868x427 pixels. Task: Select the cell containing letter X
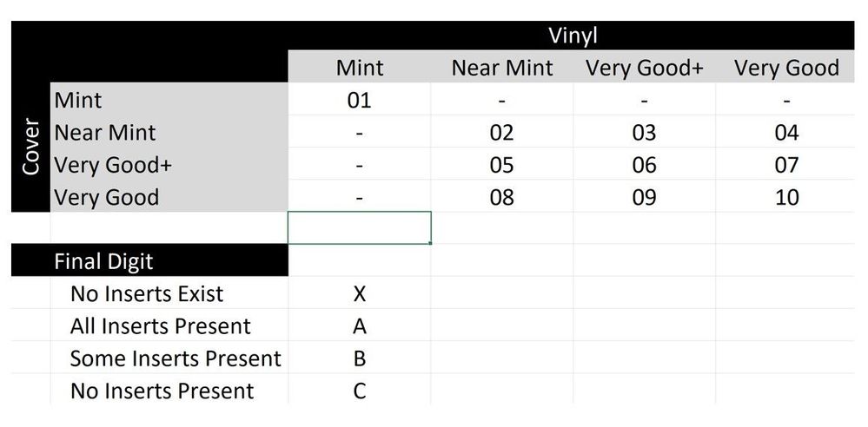359,293
